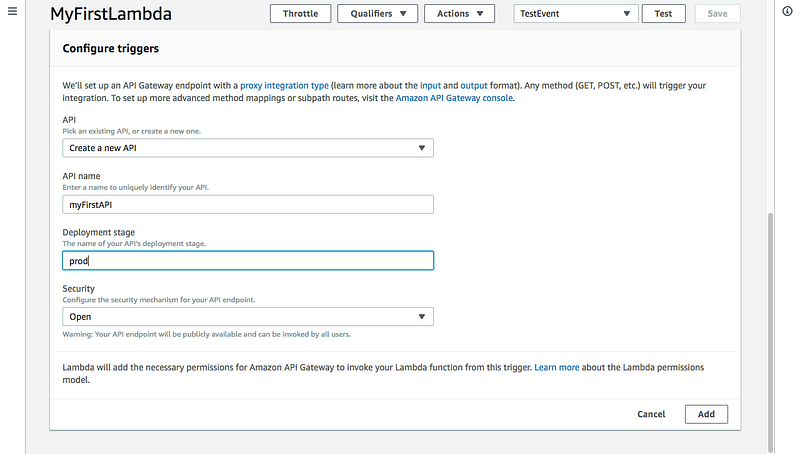Open the Learn more permissions link
The height and width of the screenshot is (454, 800).
point(557,367)
